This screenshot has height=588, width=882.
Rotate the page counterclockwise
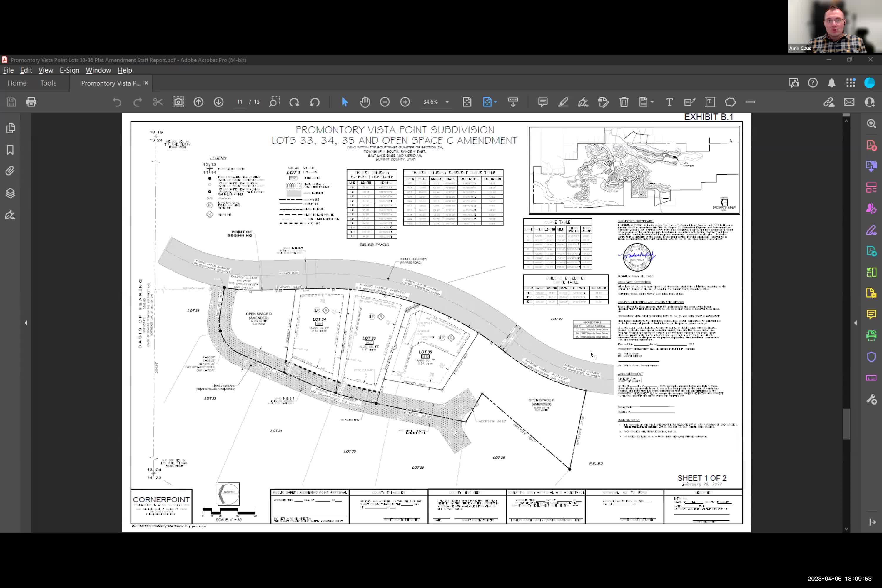pyautogui.click(x=315, y=102)
